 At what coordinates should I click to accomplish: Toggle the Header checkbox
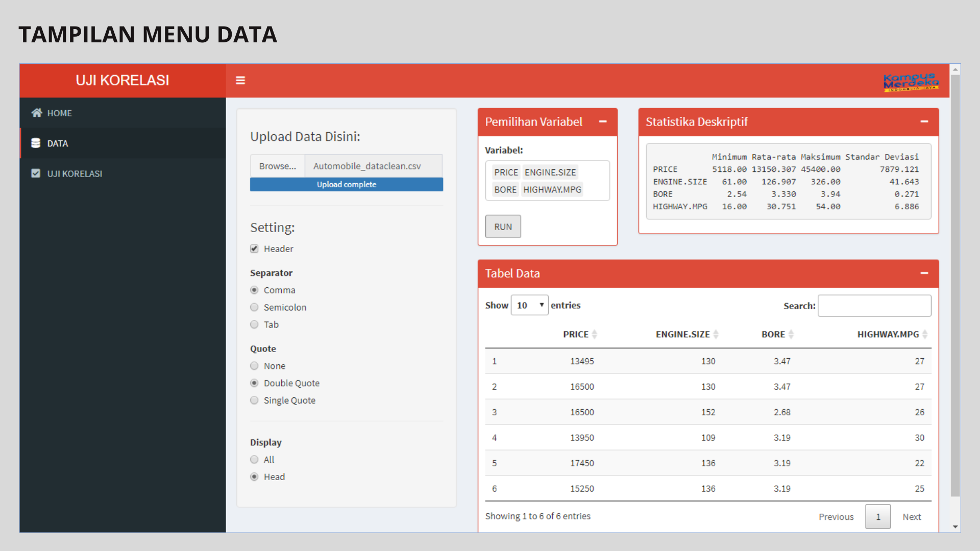tap(254, 249)
